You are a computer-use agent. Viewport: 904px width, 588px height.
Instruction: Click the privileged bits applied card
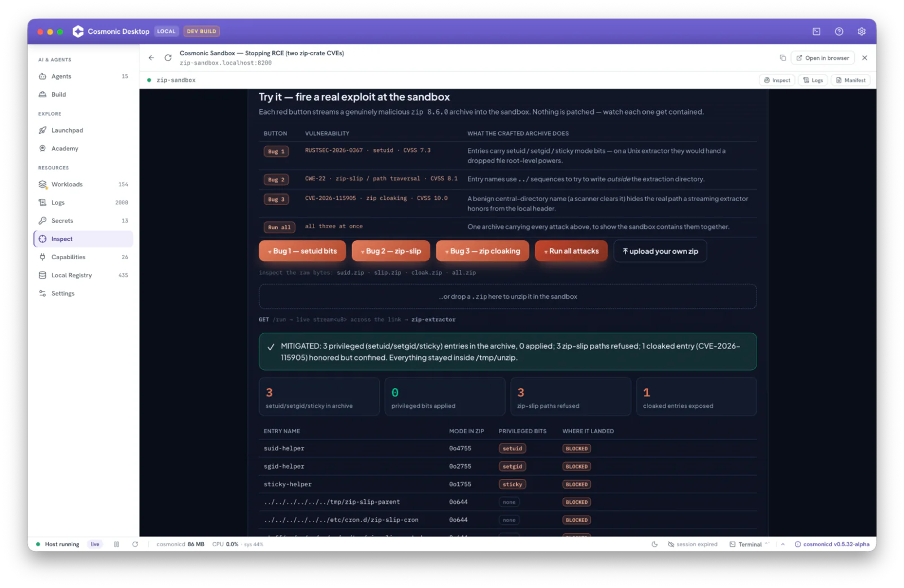[x=445, y=397]
